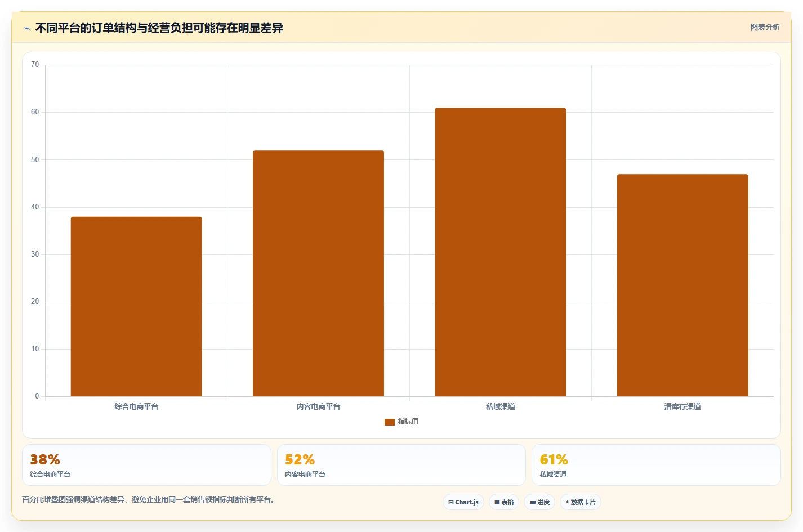Click the y-axis value 10
Screen dimensions: 803x532
click(35, 349)
